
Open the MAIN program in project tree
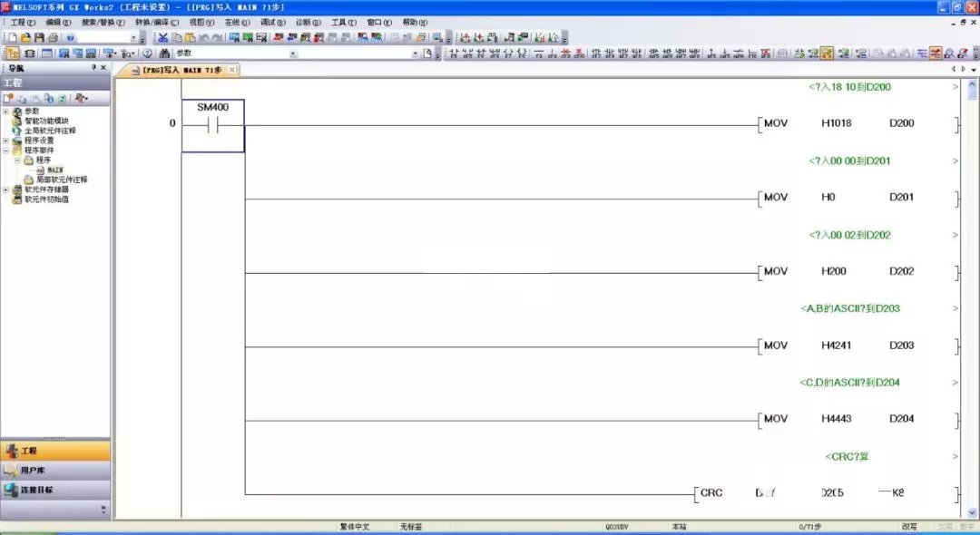click(54, 170)
